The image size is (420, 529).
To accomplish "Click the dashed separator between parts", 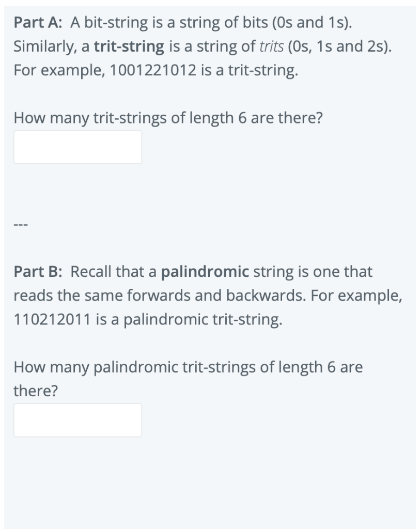I will pyautogui.click(x=21, y=224).
